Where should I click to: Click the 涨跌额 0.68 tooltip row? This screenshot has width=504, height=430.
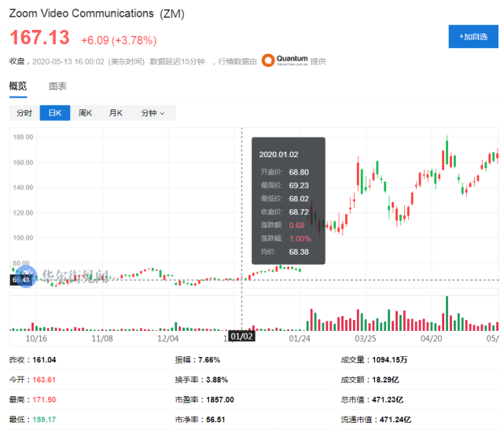282,225
